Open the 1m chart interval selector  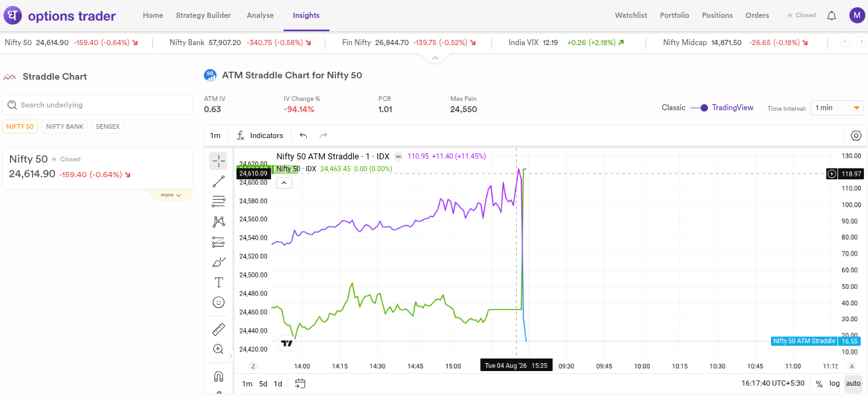coord(215,135)
